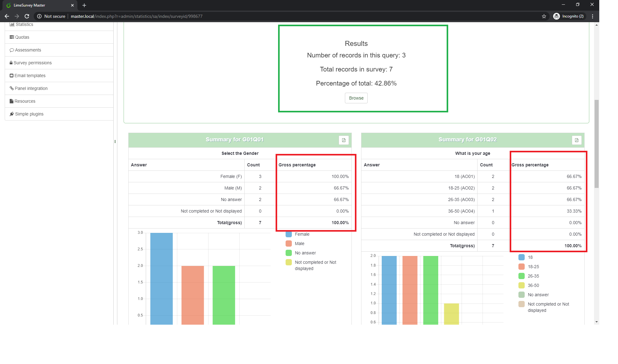The width and height of the screenshot is (618, 364).
Task: Click the sidebar resize handle dots
Action: tap(115, 142)
